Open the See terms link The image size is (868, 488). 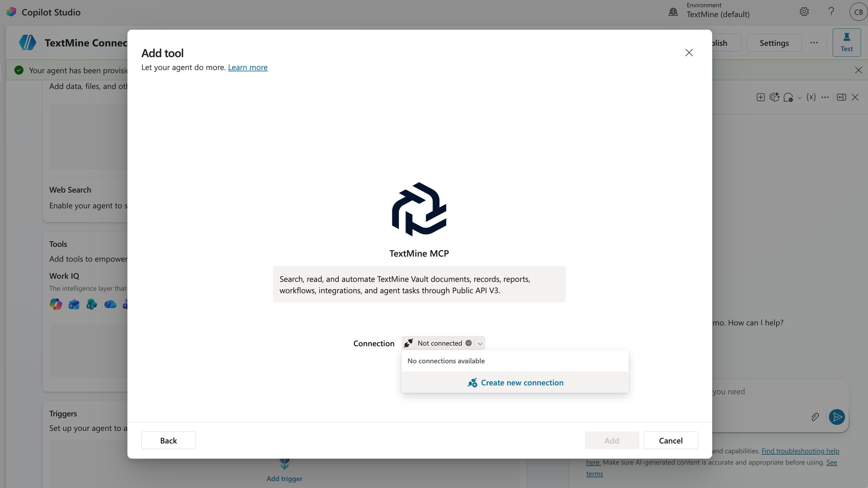(832, 462)
